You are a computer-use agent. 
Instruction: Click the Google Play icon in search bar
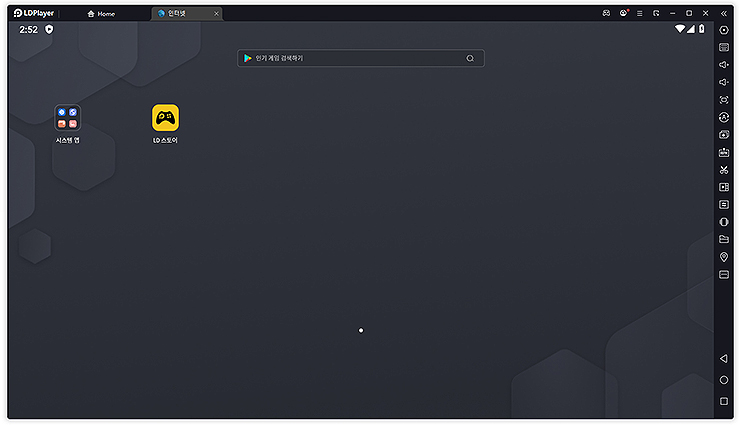(x=247, y=58)
